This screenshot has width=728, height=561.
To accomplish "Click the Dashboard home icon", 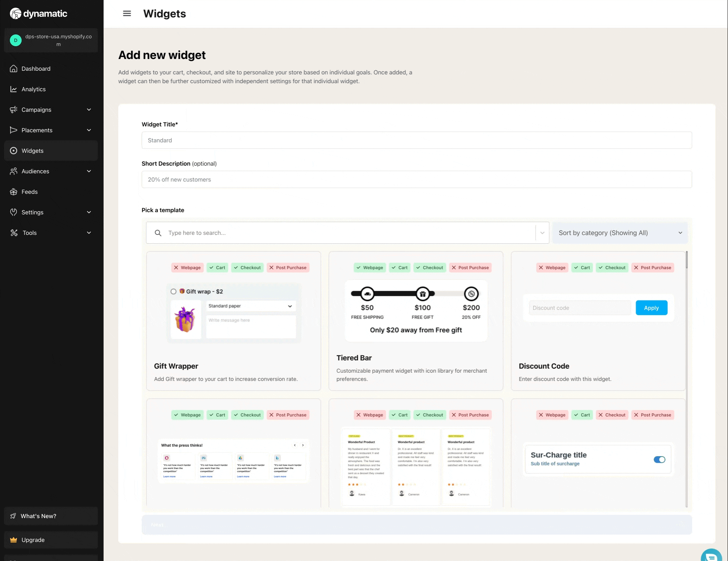I will (14, 69).
